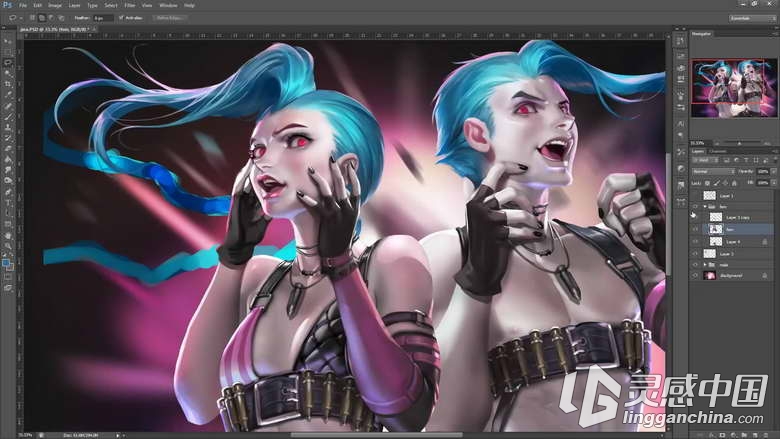Toggle visibility of Layer 1
This screenshot has height=439, width=780.
pyautogui.click(x=695, y=195)
